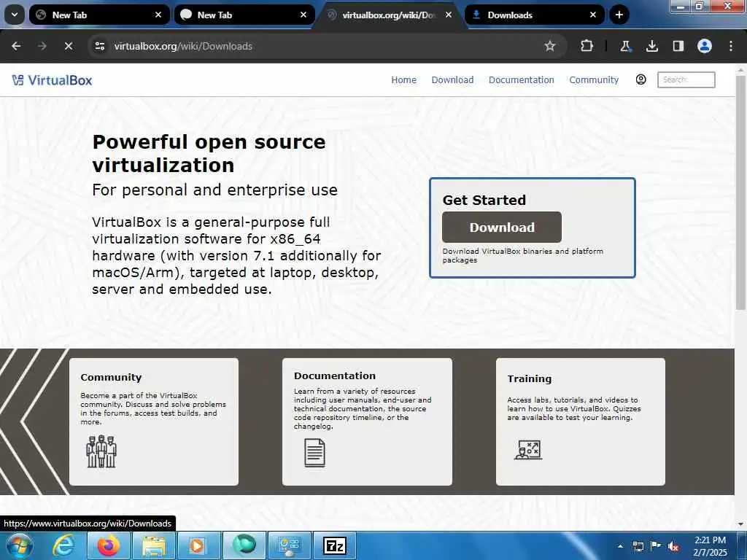Click the Community people icon in card
Image resolution: width=747 pixels, height=560 pixels.
(x=101, y=451)
